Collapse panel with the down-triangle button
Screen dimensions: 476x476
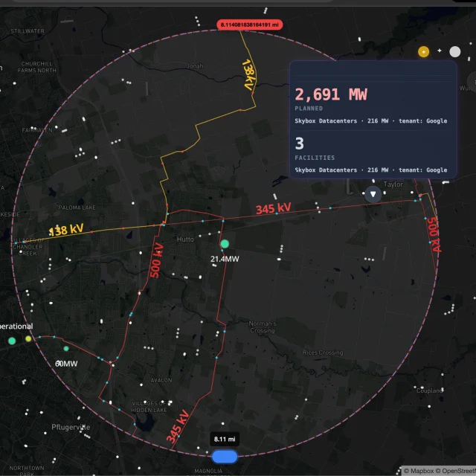click(x=373, y=194)
